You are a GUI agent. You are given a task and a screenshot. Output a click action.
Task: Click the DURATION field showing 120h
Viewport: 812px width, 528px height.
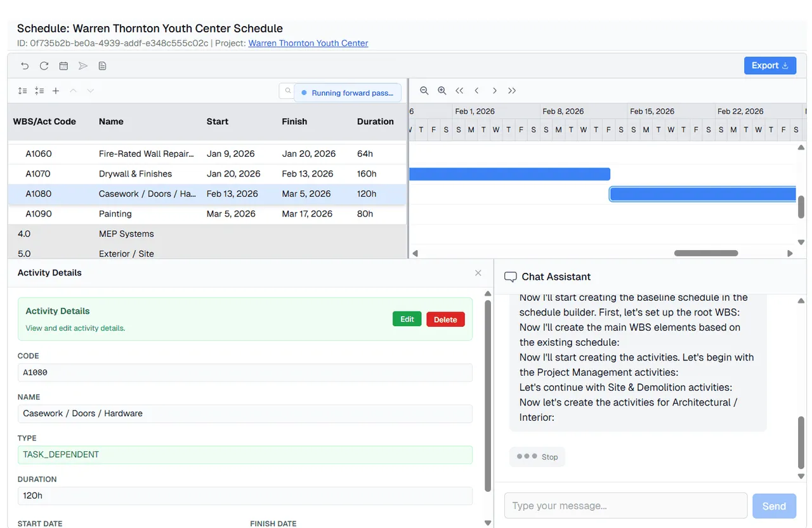pos(245,496)
